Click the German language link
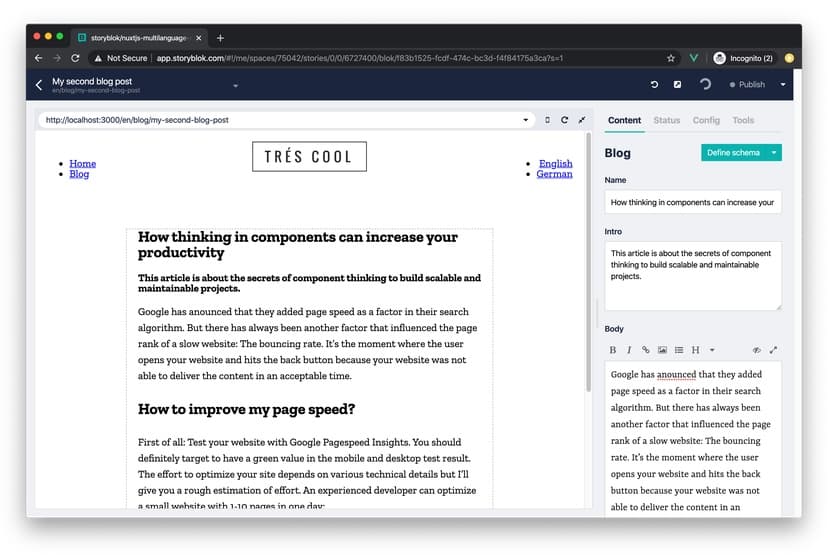The image size is (833, 559). pyautogui.click(x=554, y=174)
